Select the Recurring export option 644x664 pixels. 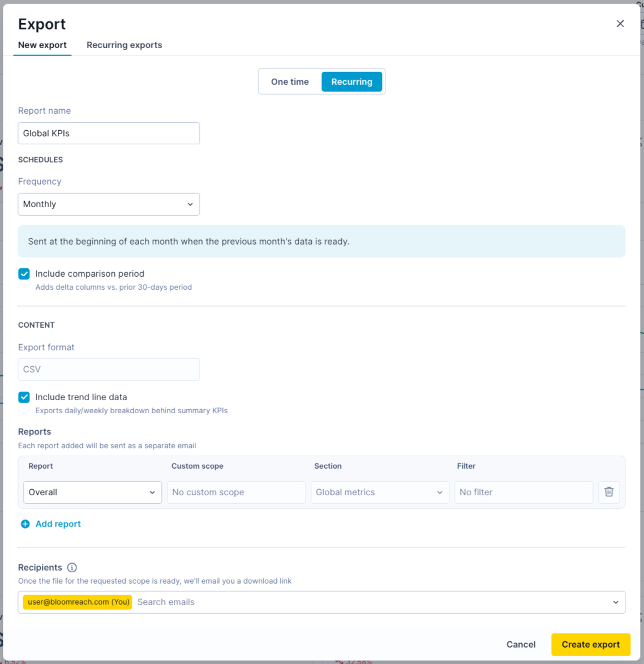point(352,82)
